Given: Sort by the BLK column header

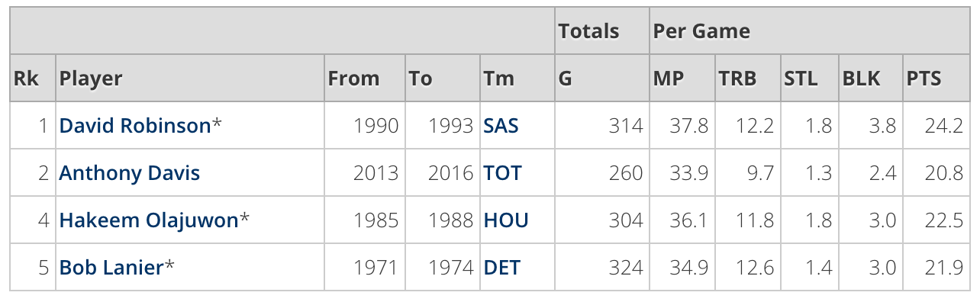Looking at the screenshot, I should [871, 79].
